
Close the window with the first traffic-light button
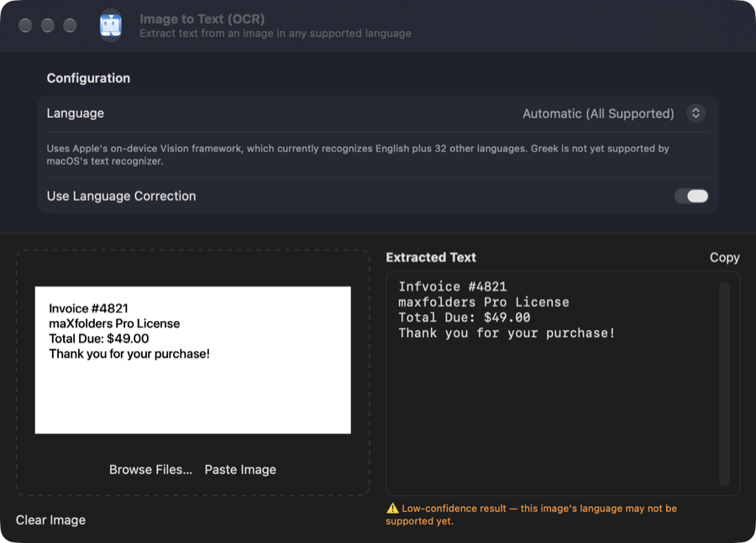click(x=25, y=25)
